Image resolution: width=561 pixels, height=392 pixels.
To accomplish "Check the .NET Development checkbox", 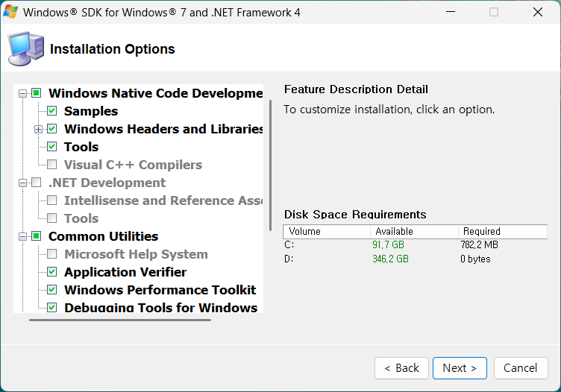I will point(36,183).
